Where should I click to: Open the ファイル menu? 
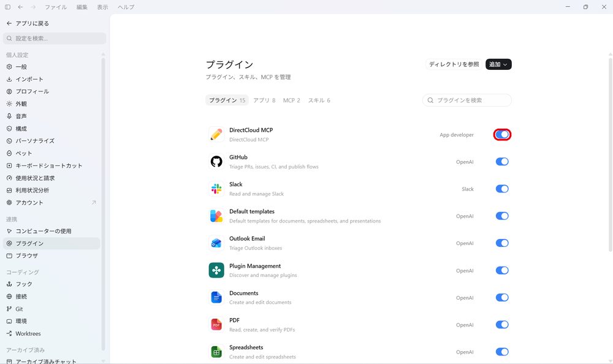coord(56,7)
